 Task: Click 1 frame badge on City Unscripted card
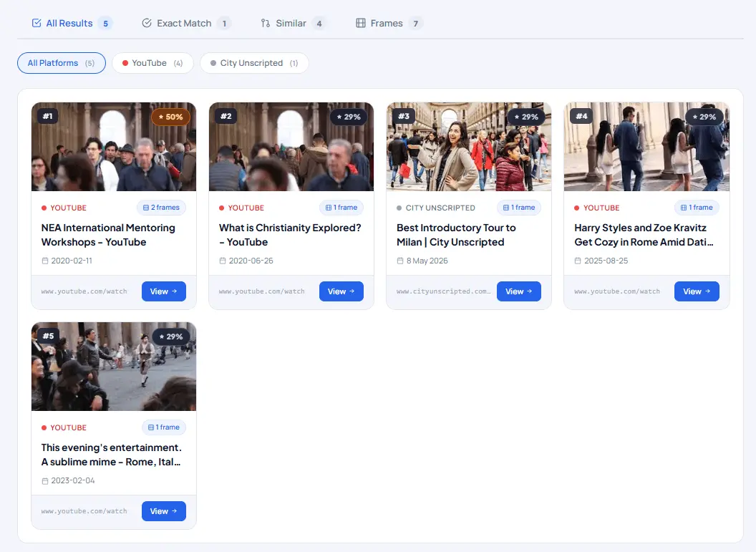(519, 208)
